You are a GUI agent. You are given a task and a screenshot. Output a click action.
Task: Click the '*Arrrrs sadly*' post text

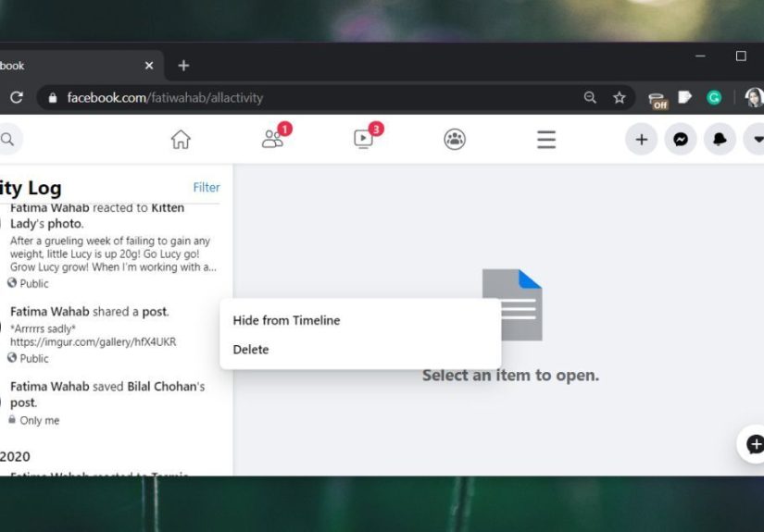(43, 328)
